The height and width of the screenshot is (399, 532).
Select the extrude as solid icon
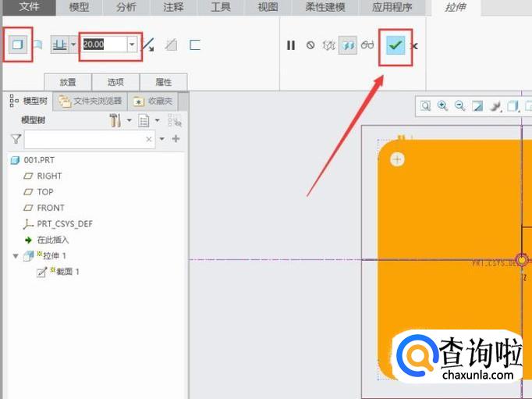(18, 45)
